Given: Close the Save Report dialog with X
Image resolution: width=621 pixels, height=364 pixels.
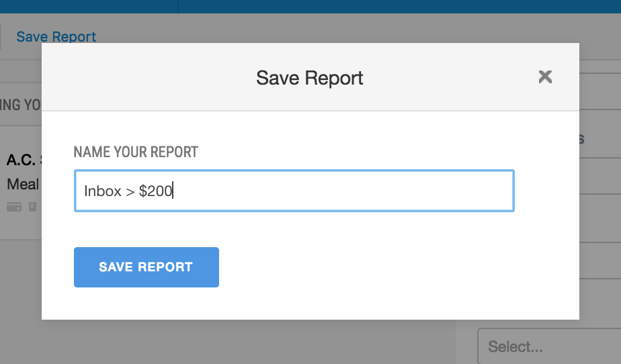Looking at the screenshot, I should tap(545, 77).
